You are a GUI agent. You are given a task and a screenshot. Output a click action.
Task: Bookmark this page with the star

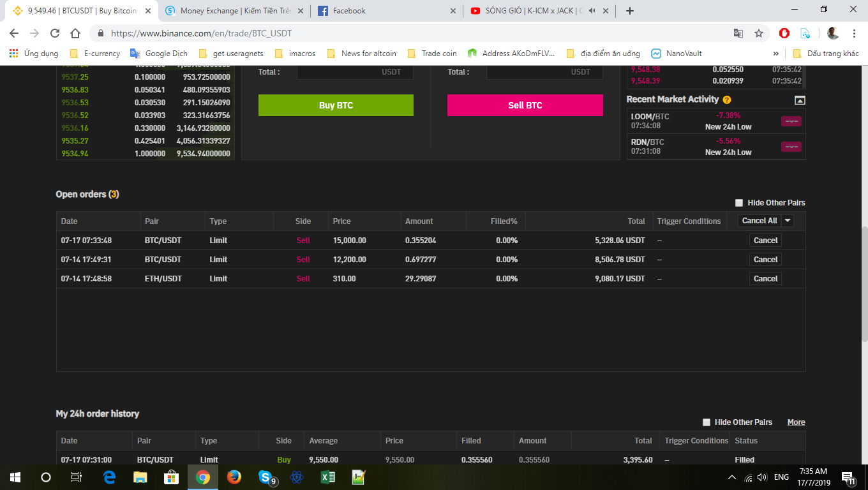coord(759,33)
